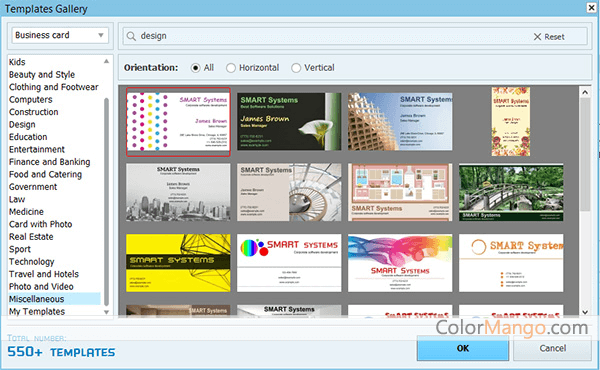Screen dimensions: 600x370
Task: Click the category list scroll-down arrow
Action: (106, 312)
